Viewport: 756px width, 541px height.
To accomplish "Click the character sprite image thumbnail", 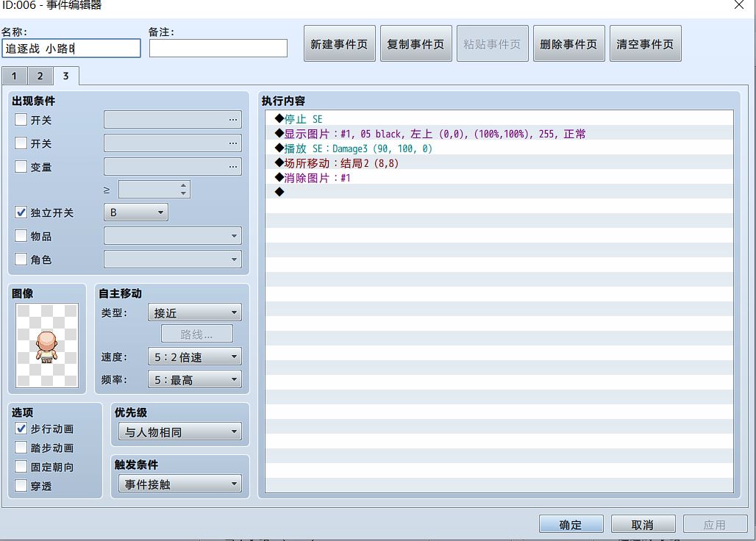I will coord(47,345).
